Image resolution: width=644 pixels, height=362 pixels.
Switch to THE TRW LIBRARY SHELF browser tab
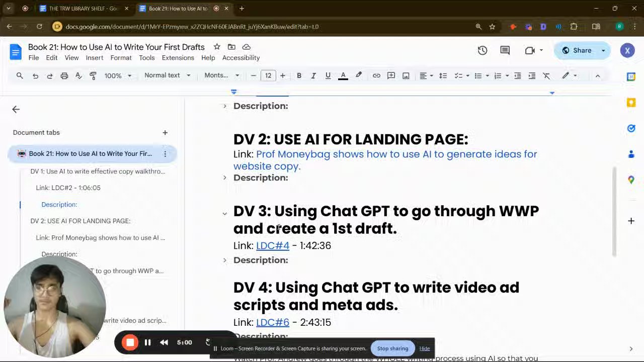[x=84, y=9]
